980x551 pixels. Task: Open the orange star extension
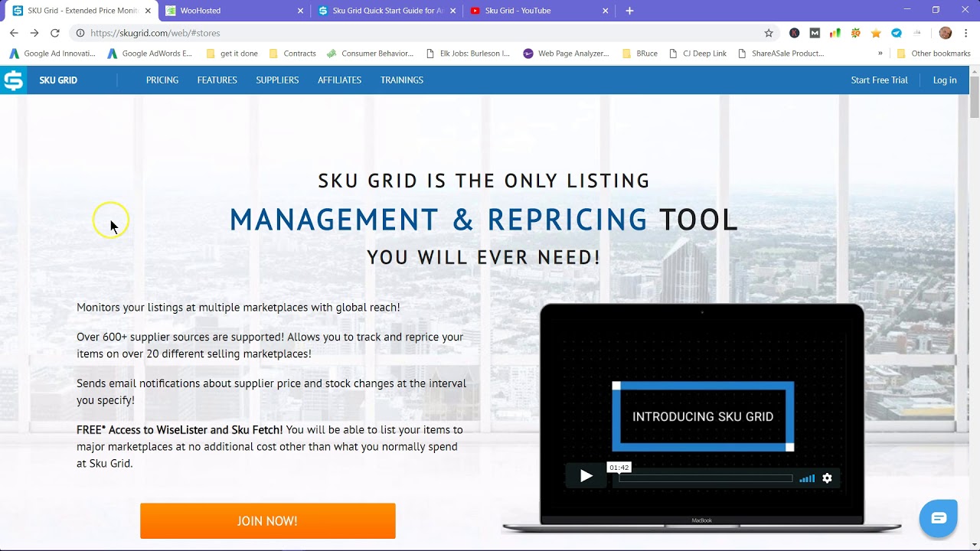[876, 33]
